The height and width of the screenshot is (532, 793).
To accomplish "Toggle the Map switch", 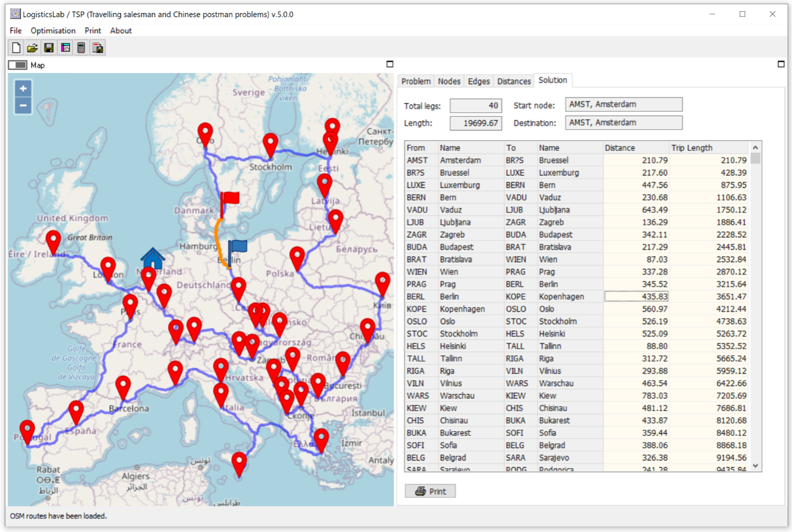I will click(18, 65).
